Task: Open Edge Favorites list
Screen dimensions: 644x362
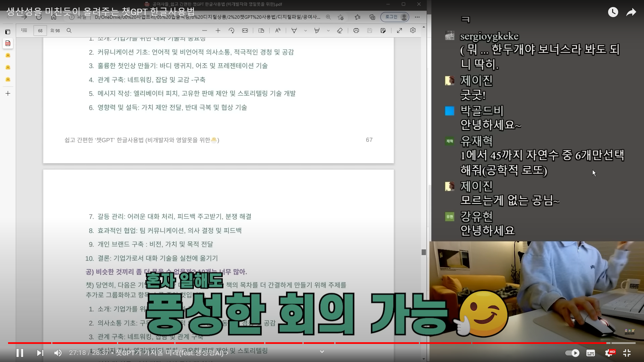Action: click(358, 17)
